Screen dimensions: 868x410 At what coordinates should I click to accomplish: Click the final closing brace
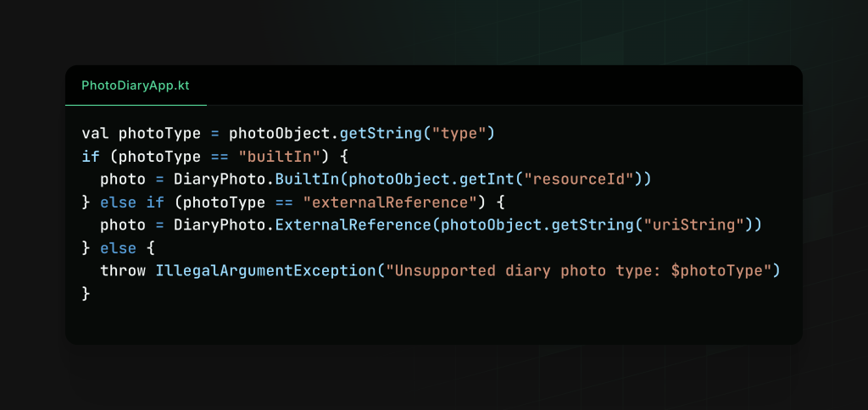click(86, 294)
